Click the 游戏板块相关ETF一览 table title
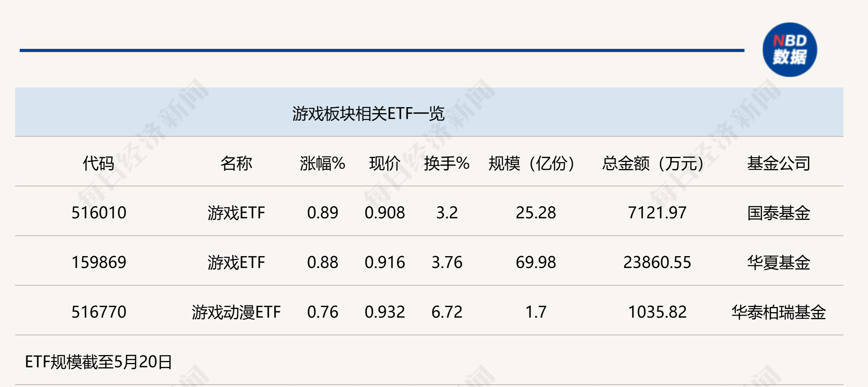Image resolution: width=868 pixels, height=387 pixels. 368,113
